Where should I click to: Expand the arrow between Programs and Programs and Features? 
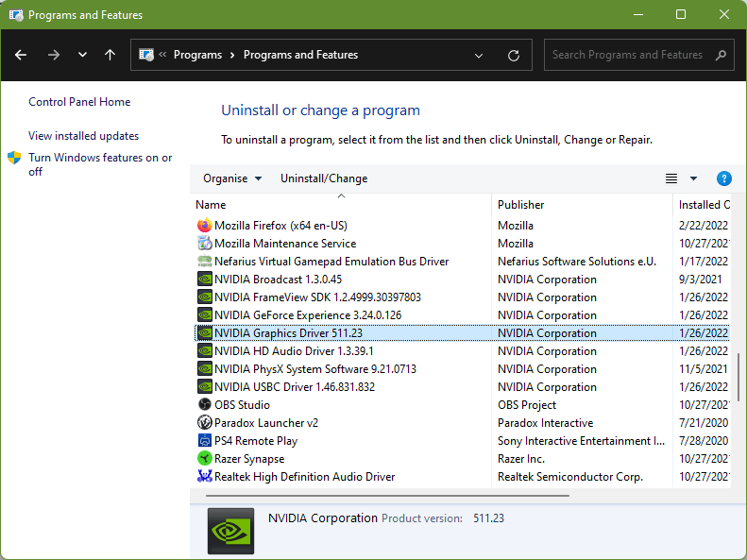click(232, 55)
